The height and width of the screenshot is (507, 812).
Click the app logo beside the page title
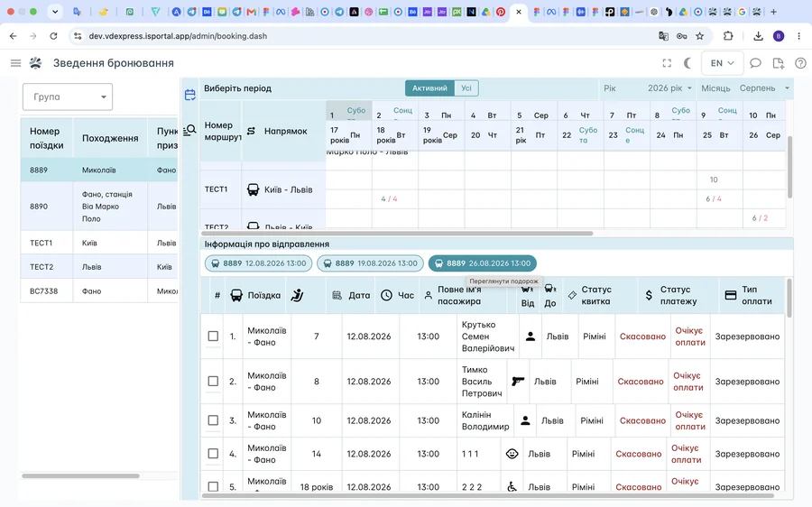coord(35,63)
